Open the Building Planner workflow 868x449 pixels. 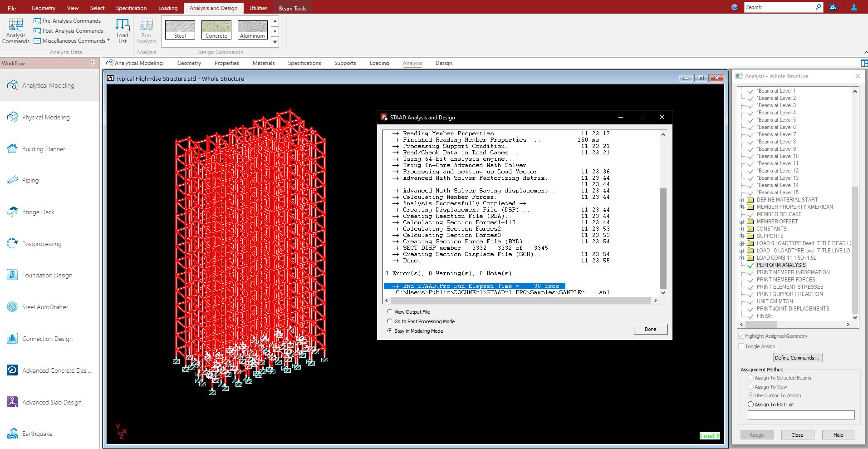point(49,149)
